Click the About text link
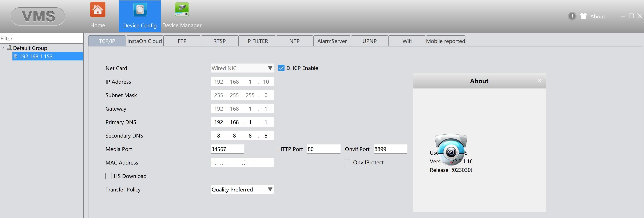 597,16
